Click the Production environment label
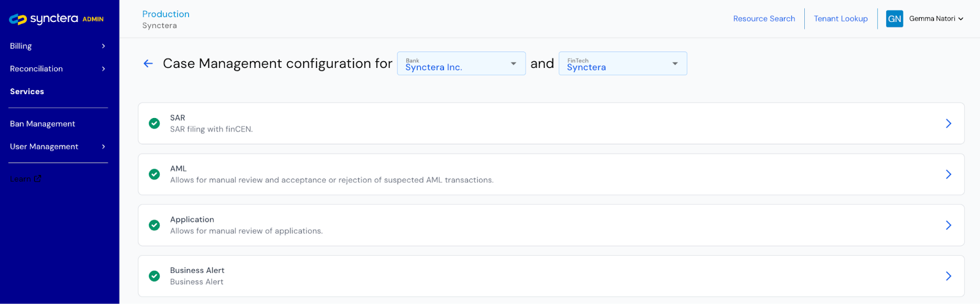Image resolution: width=980 pixels, height=304 pixels. point(165,14)
